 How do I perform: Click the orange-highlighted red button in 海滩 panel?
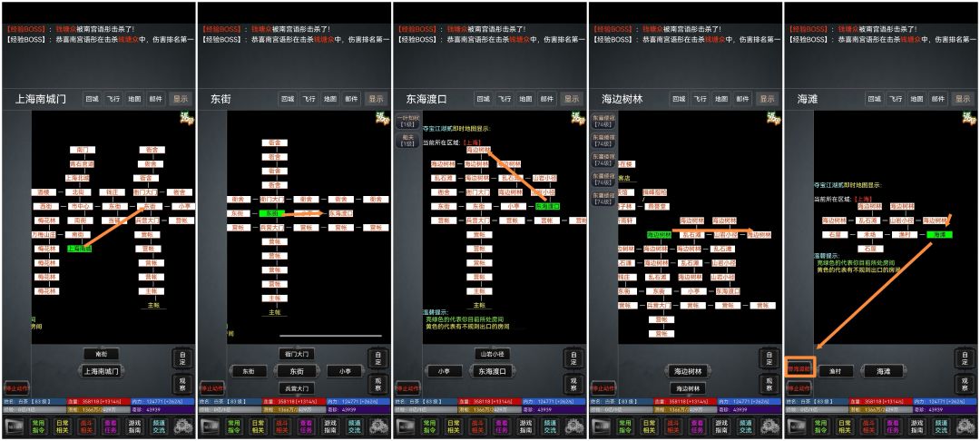[799, 367]
